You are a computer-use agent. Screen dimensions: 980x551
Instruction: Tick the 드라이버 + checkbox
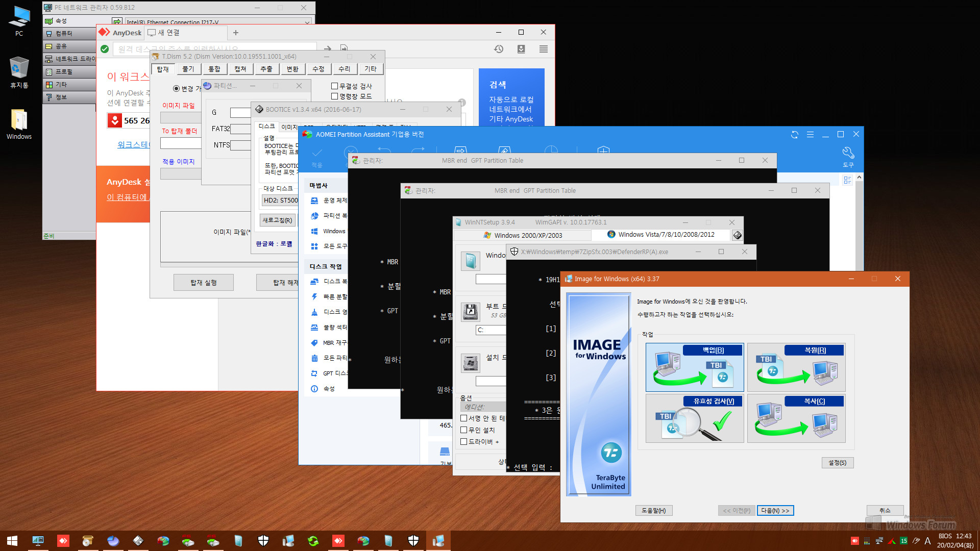[464, 442]
